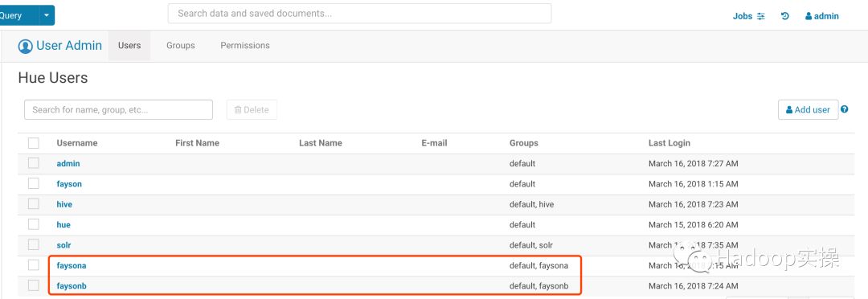Click the Delete button
Screen dimensions: 868x299
[x=252, y=109]
